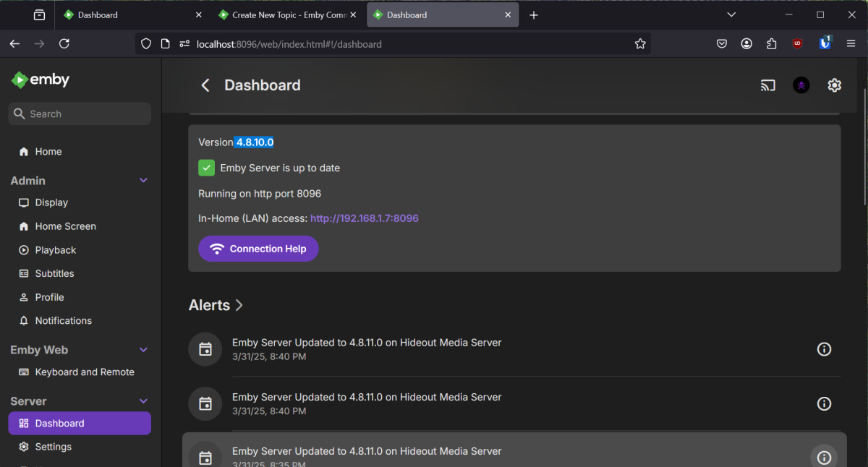Click the shield tracking protection icon

coord(146,44)
